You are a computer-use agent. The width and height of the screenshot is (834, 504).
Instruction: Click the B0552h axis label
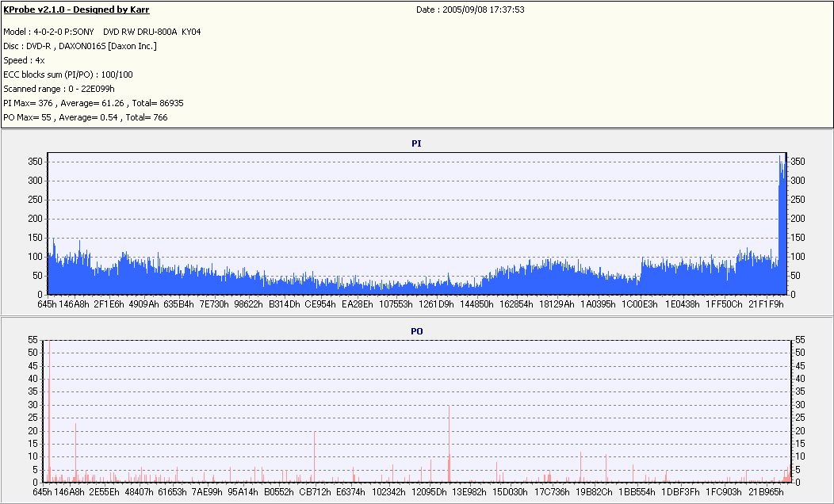tap(279, 492)
